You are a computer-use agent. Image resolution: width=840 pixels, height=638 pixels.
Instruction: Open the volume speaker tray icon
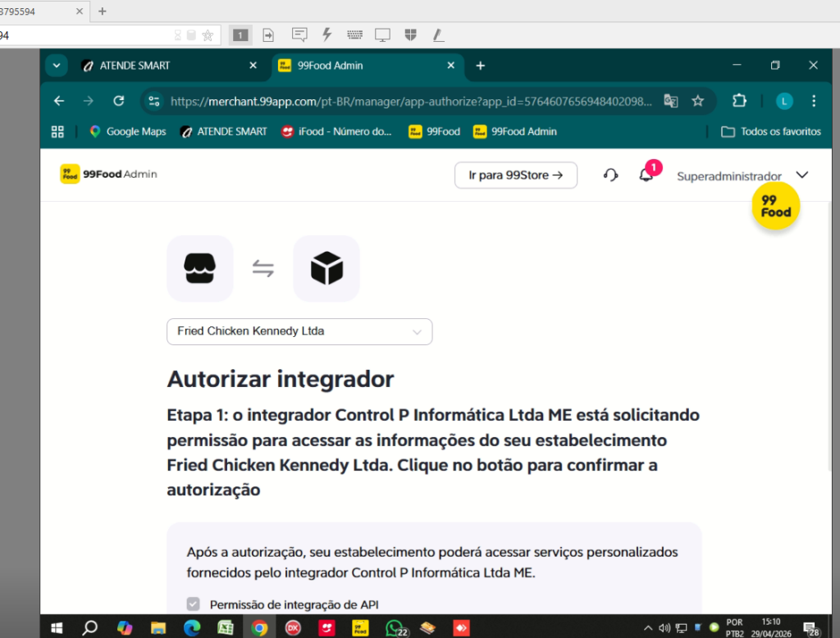[x=664, y=628]
